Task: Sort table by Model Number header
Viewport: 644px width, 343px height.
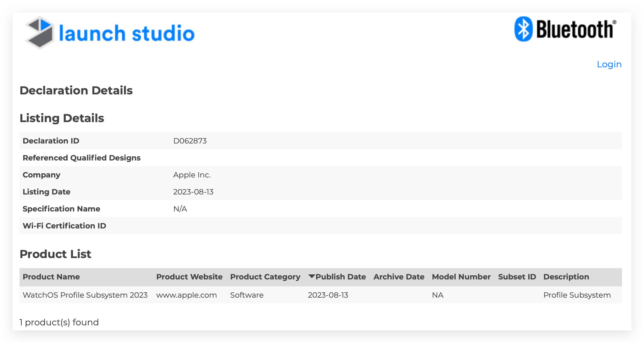Action: (x=461, y=277)
